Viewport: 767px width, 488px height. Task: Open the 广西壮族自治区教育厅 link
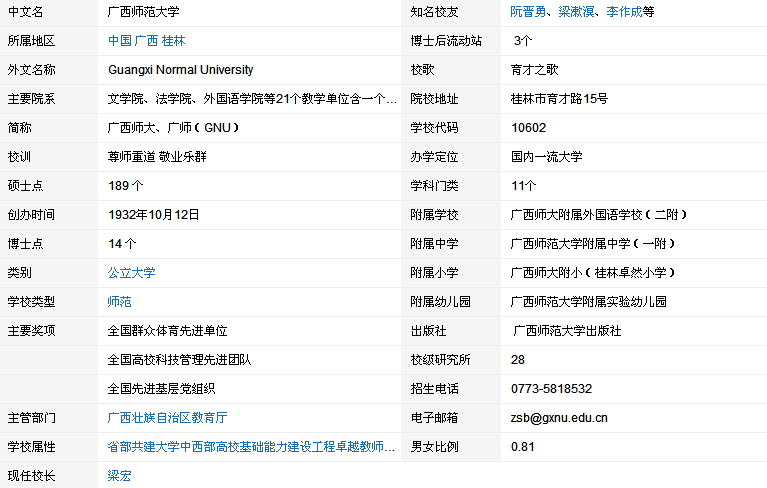(167, 418)
